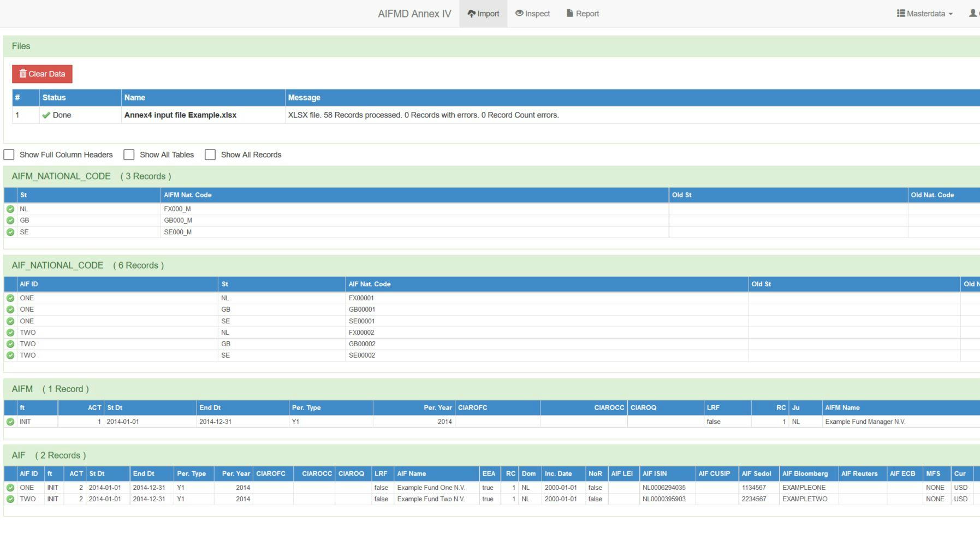The width and height of the screenshot is (980, 551).
Task: Click the document icon beside Report
Action: (x=569, y=14)
